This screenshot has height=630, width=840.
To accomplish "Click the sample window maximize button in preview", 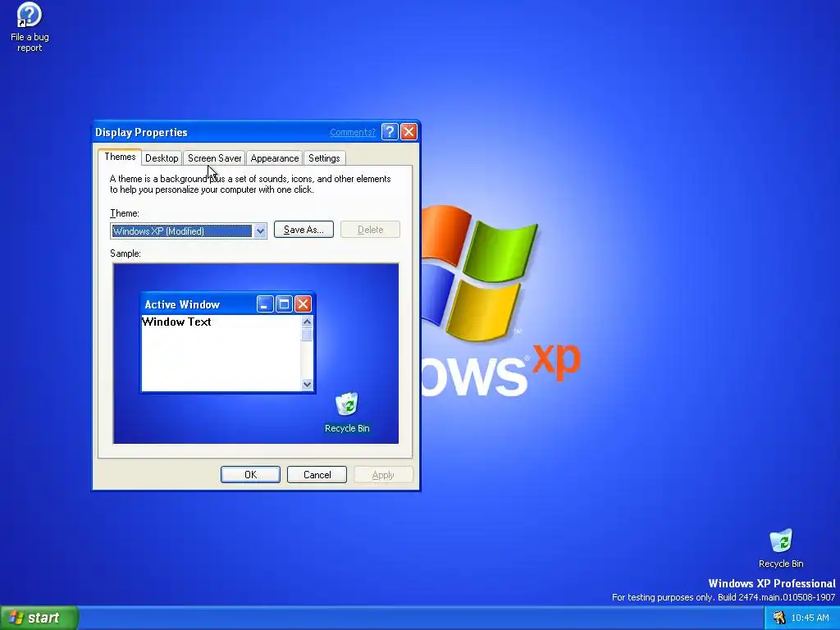I will click(x=284, y=304).
